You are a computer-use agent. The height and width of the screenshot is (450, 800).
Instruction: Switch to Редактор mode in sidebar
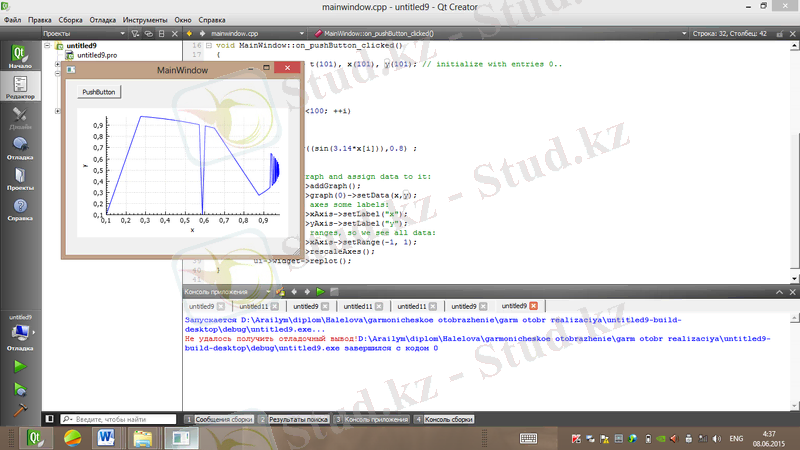pos(20,87)
